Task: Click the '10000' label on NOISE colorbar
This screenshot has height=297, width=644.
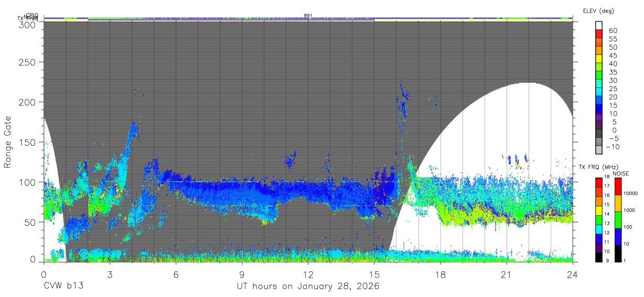Action: pyautogui.click(x=631, y=193)
